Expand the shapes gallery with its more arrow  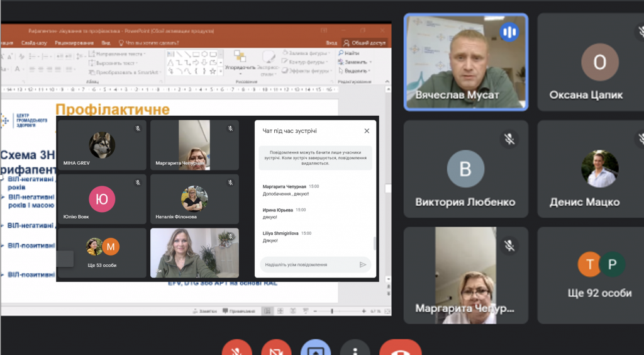[x=221, y=72]
